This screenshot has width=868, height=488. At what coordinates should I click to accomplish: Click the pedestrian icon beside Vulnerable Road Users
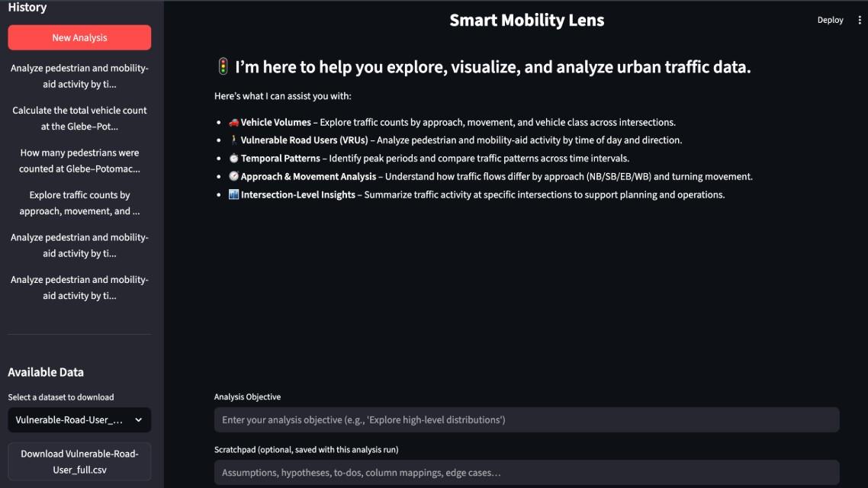[233, 140]
